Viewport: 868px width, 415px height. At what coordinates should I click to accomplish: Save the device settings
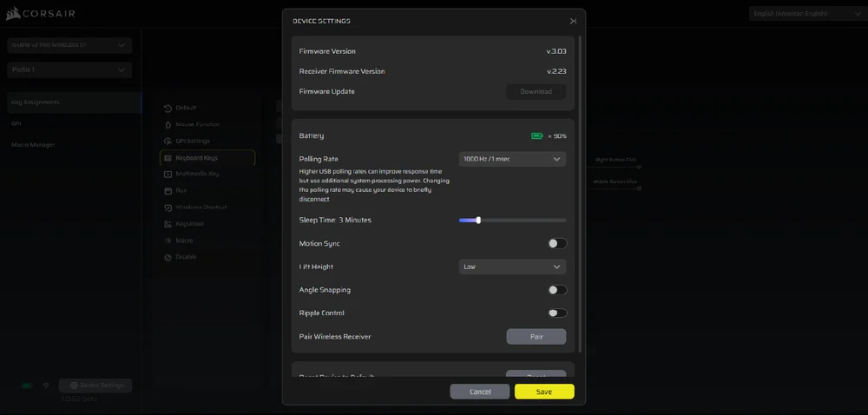tap(544, 392)
